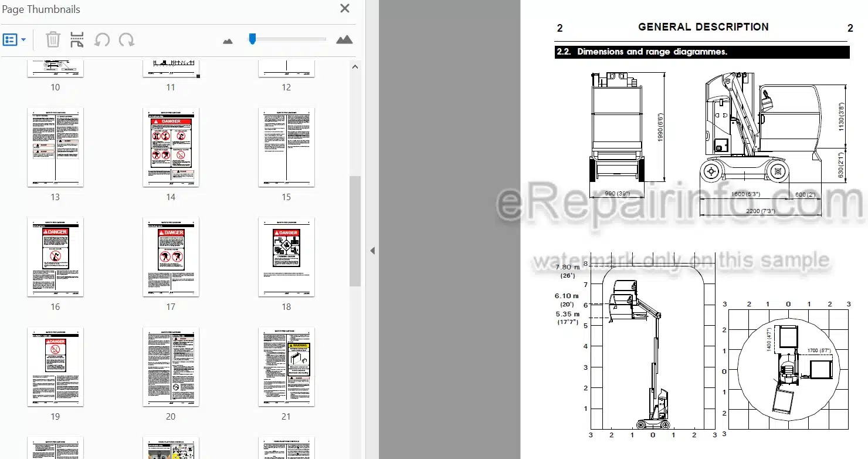The height and width of the screenshot is (459, 868).
Task: Click the thumbnail size slider handle
Action: (252, 39)
